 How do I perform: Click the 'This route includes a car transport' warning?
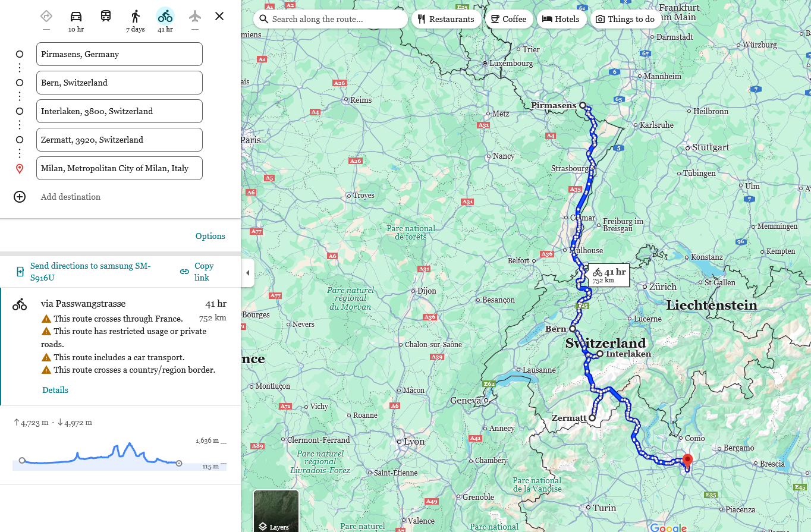click(x=119, y=357)
